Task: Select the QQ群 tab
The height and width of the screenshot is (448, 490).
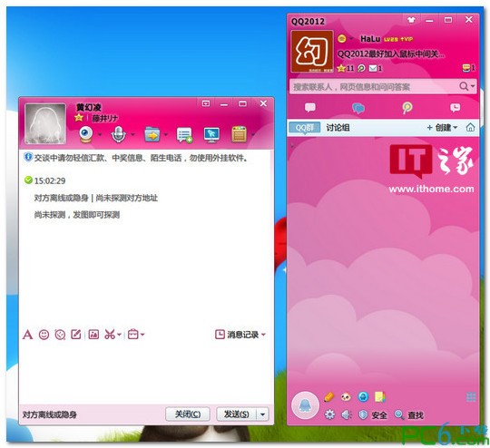Action: 305,128
